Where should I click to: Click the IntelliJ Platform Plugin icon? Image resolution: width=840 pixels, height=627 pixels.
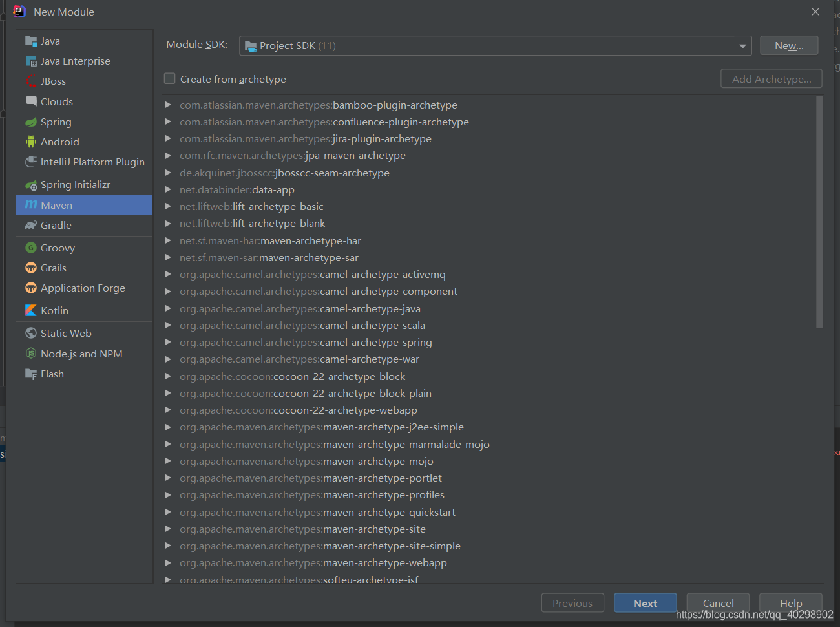(30, 162)
